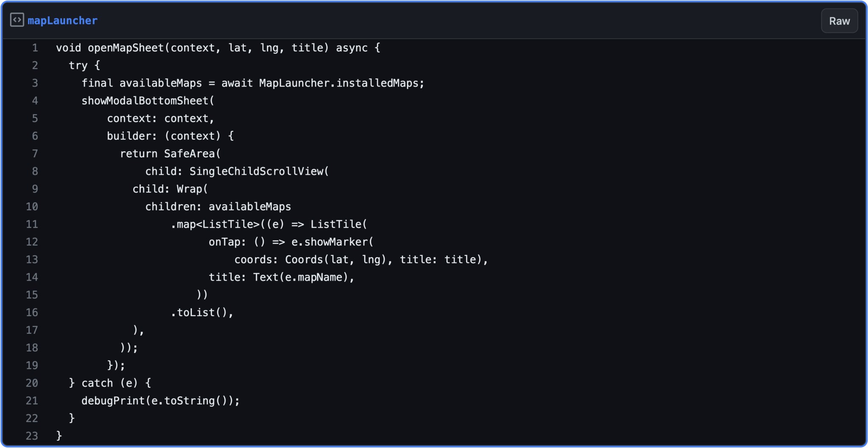
Task: Click the e.showMarker call text
Action: [x=330, y=242]
